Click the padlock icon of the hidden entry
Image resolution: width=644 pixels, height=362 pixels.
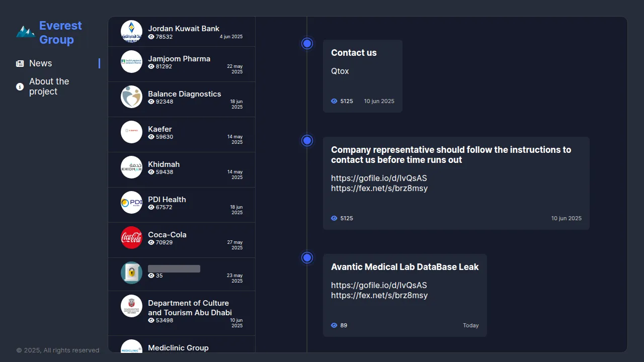pyautogui.click(x=131, y=273)
